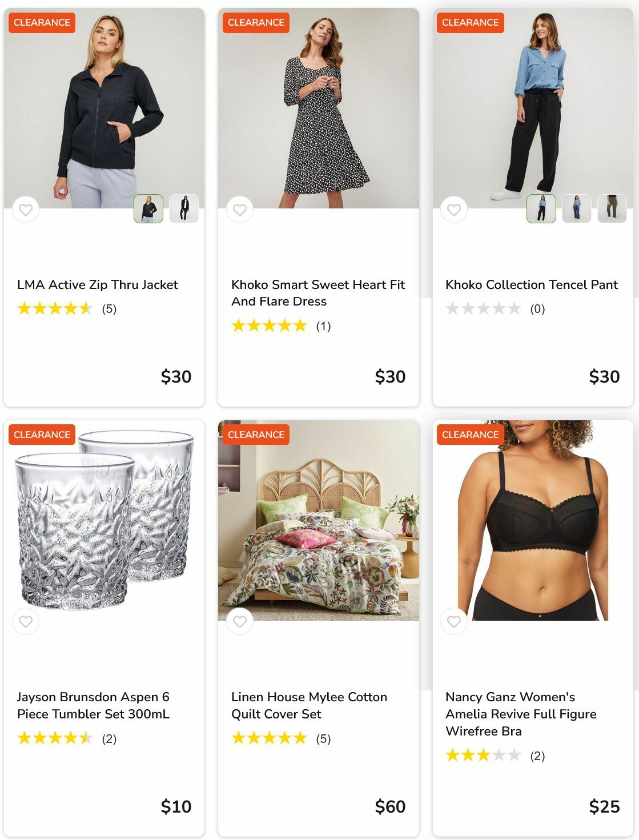Viewport: 639px width, 840px height.
Task: Click heart icon on Khoko Tencel Pant
Action: click(454, 210)
